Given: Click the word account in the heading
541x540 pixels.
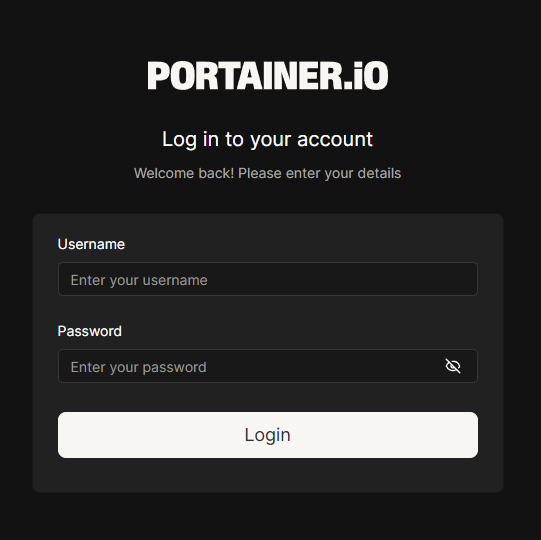Looking at the screenshot, I should [x=335, y=139].
